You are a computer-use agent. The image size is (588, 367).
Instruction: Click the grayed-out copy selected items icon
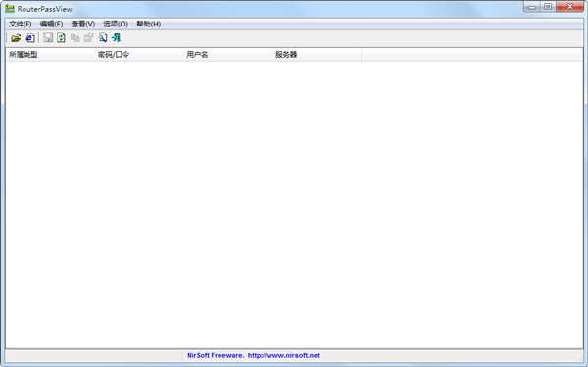click(x=75, y=38)
